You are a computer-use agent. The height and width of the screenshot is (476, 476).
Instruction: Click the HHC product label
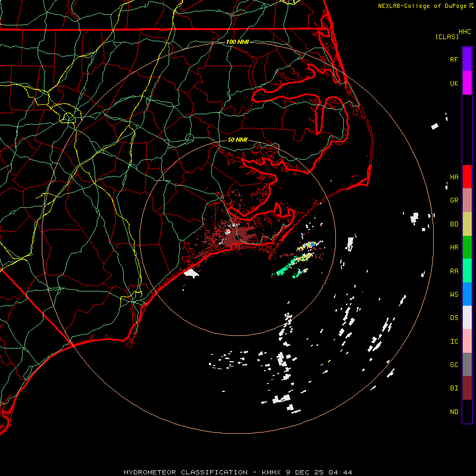(465, 32)
